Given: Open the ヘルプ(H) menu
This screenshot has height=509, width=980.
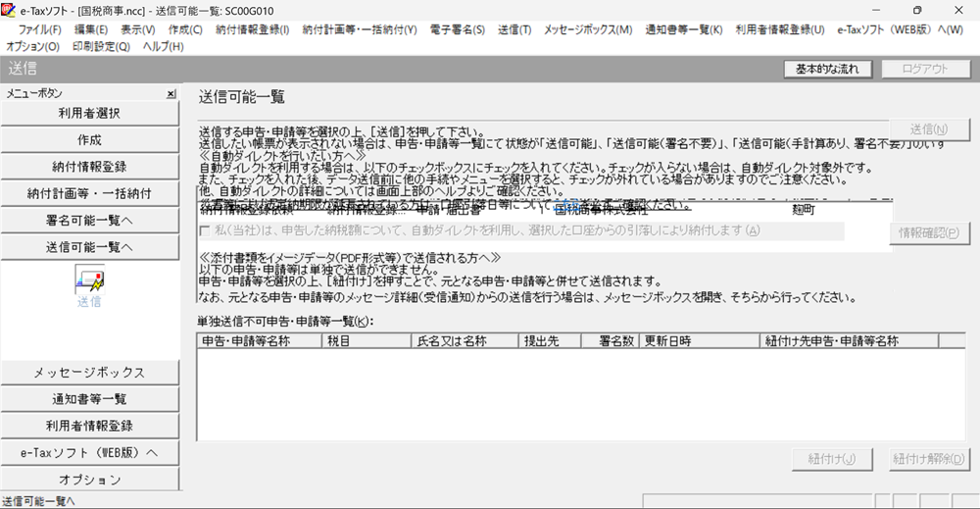Looking at the screenshot, I should pos(163,46).
